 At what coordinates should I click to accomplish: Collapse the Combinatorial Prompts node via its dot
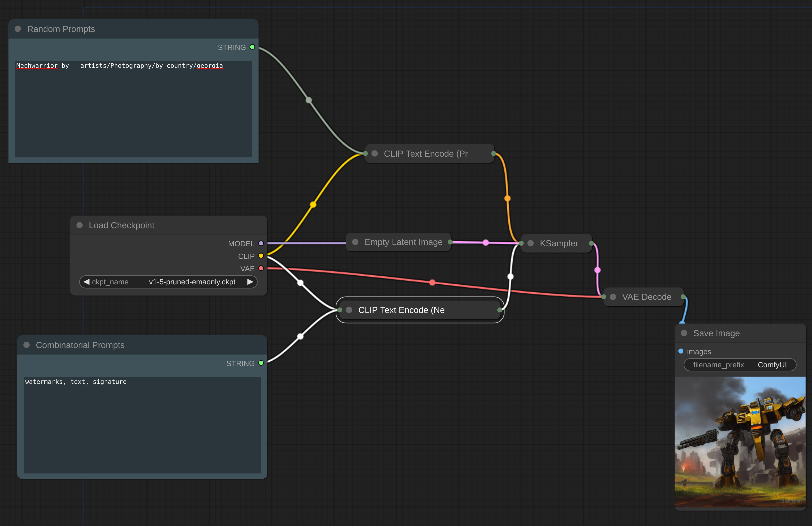[27, 345]
